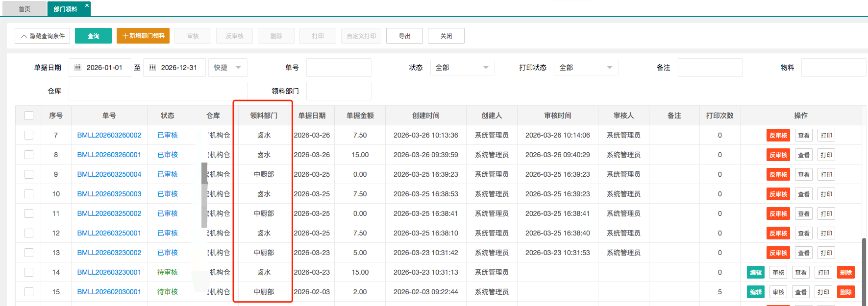The image size is (868, 306).
Task: Open order BMLL202603250001
Action: click(109, 233)
